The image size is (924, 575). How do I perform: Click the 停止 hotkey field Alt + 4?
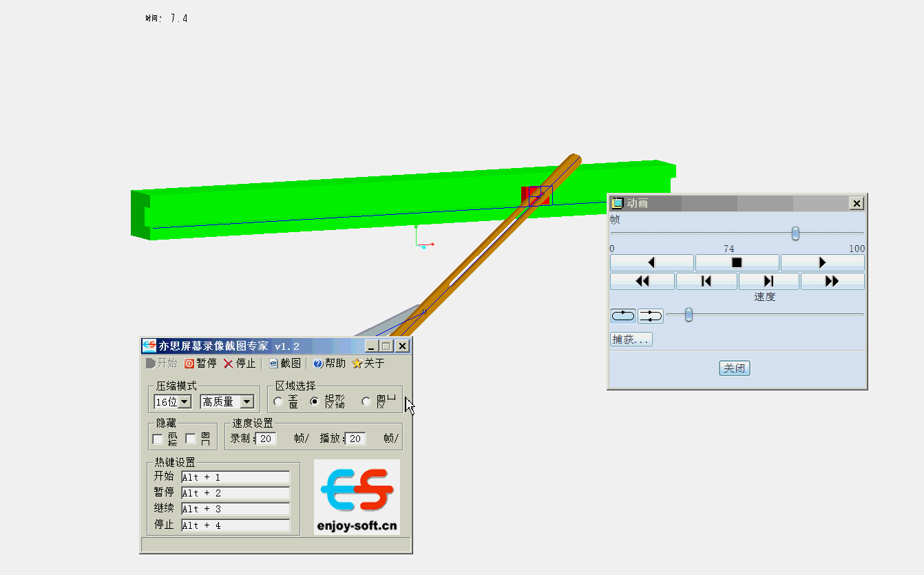(235, 525)
